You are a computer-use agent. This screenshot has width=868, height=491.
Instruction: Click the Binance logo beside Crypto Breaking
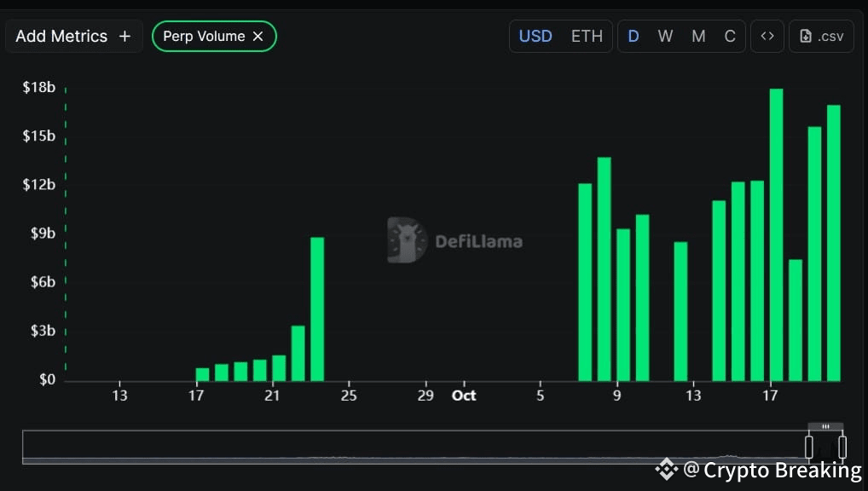click(x=667, y=470)
